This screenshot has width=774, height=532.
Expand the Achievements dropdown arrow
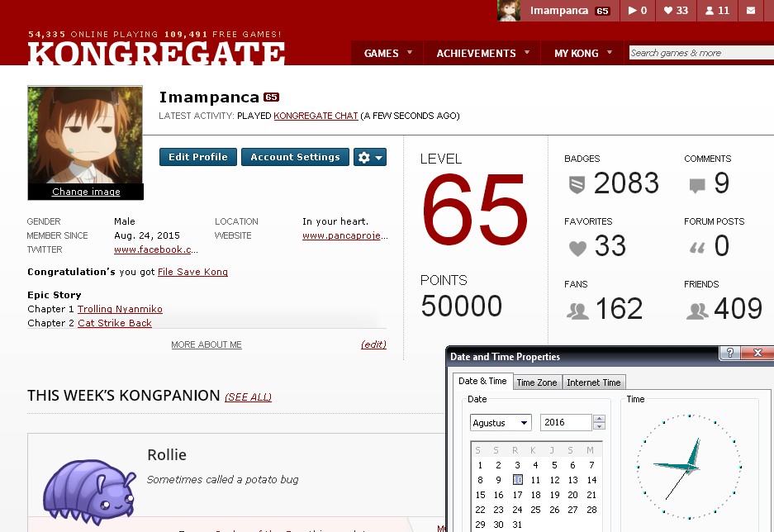pos(527,52)
